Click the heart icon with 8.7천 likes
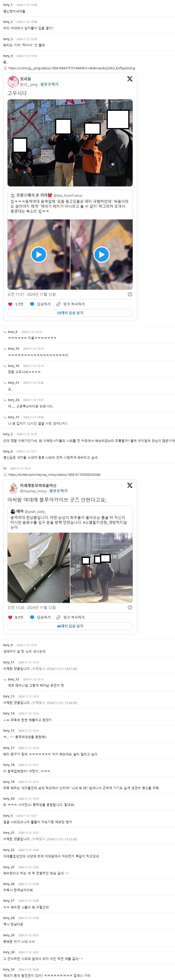The height and width of the screenshot is (980, 175). [10, 617]
